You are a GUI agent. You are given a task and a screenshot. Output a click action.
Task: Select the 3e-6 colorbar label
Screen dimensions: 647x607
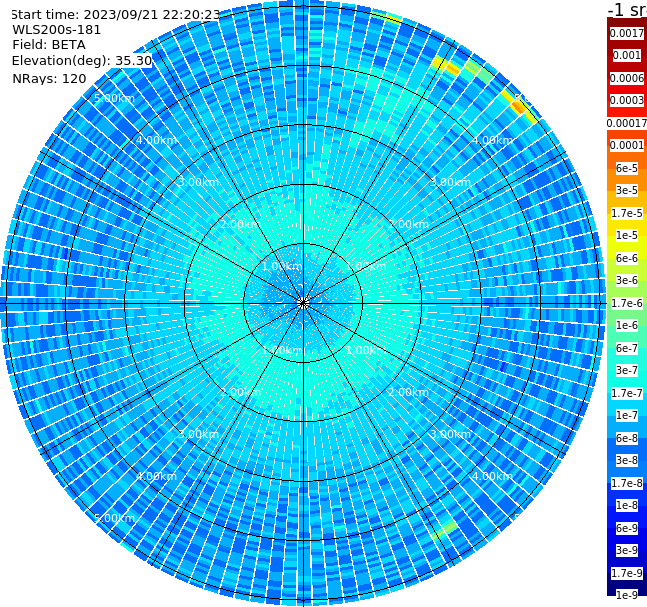(627, 280)
